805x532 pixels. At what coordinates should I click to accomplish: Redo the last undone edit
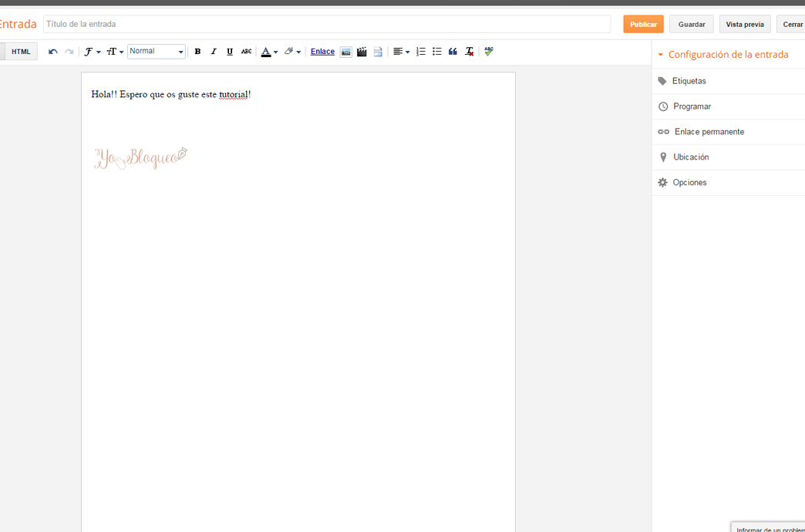pos(69,52)
